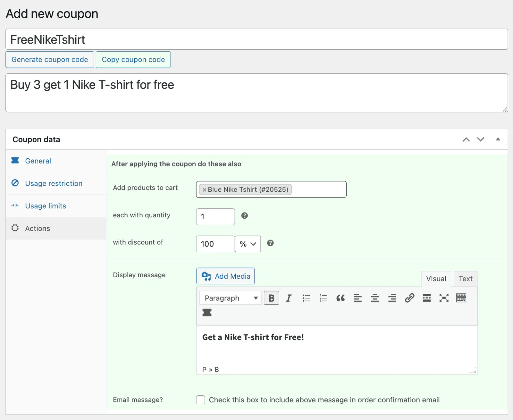The width and height of the screenshot is (513, 420).
Task: Click the P » B element path
Action: [x=211, y=370]
